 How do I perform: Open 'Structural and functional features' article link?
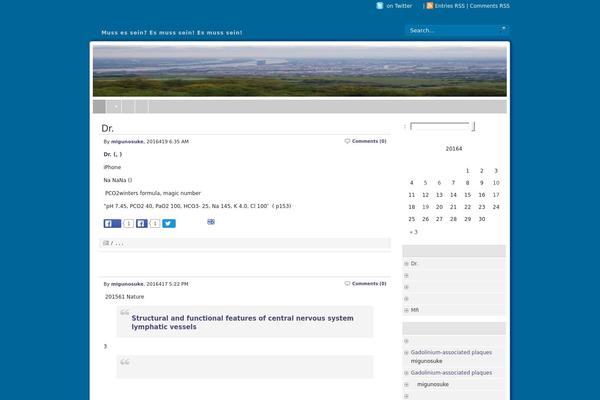tap(242, 322)
